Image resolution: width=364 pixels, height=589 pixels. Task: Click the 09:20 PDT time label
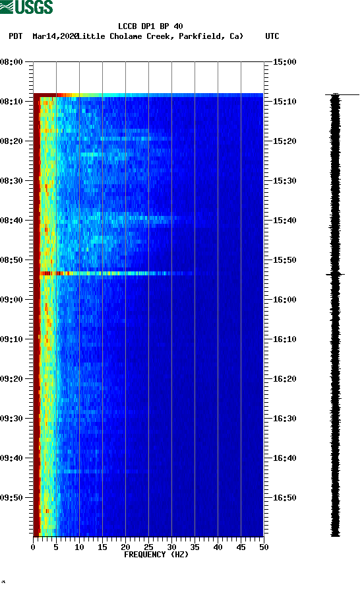tap(11, 379)
